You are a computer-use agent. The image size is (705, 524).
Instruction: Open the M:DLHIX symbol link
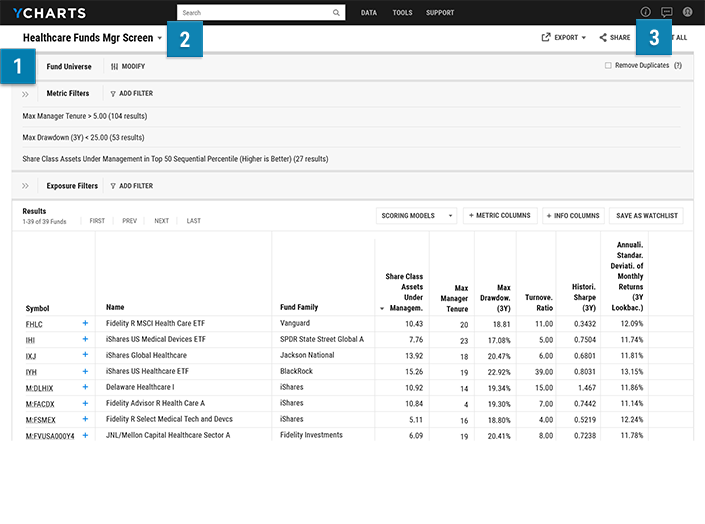point(39,388)
